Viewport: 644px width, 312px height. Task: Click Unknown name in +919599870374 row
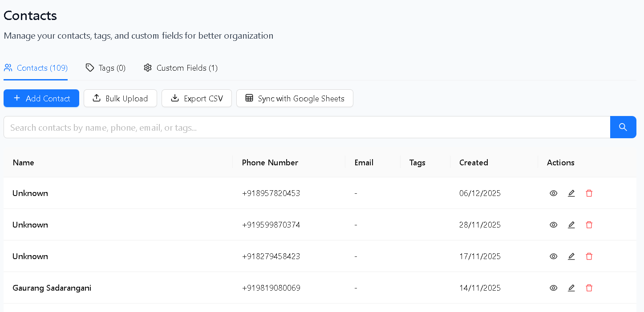(30, 225)
